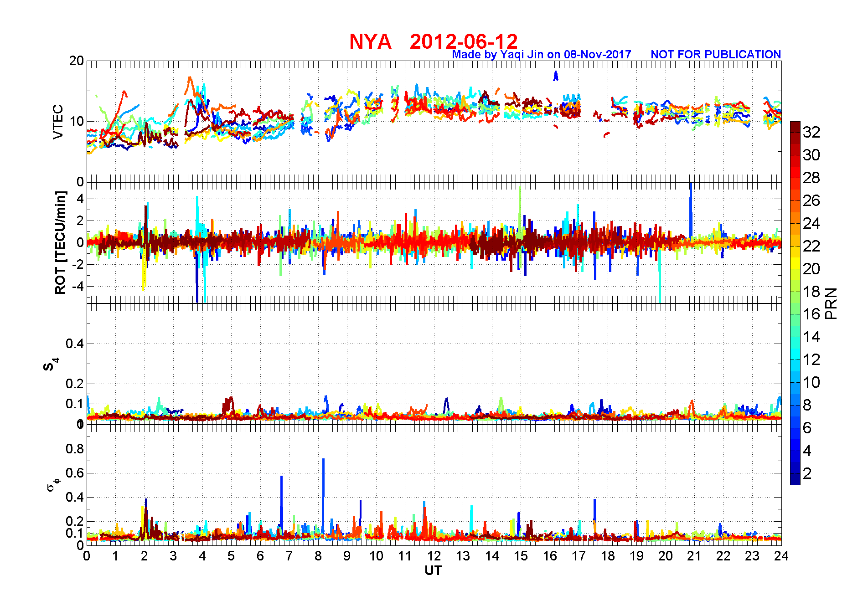The image size is (868, 606).
Task: Click the colorbar tick label '32'
Action: [x=811, y=132]
